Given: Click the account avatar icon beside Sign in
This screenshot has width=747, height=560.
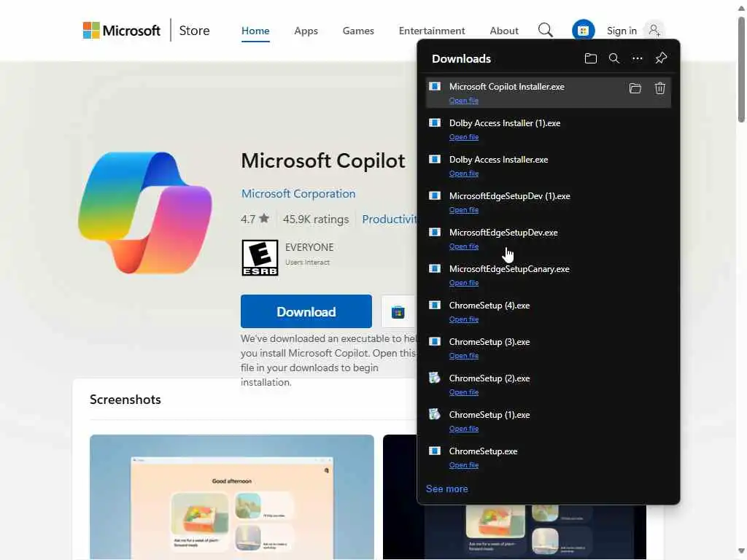Looking at the screenshot, I should (x=654, y=31).
